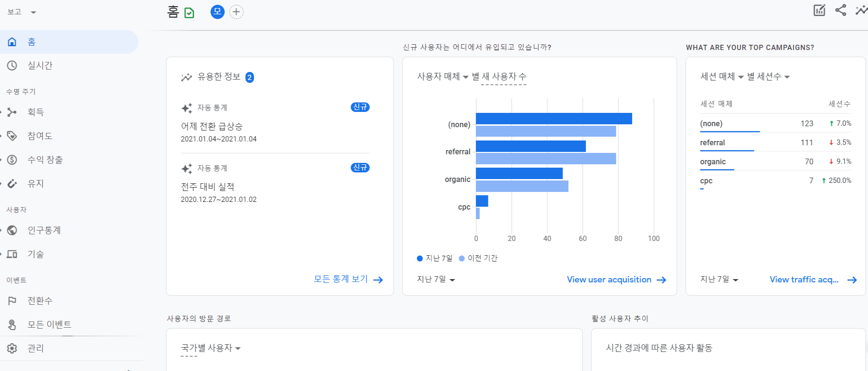Click the sparkle icon for 어제 전환 급상승
This screenshot has height=371, width=868.
pyautogui.click(x=187, y=108)
